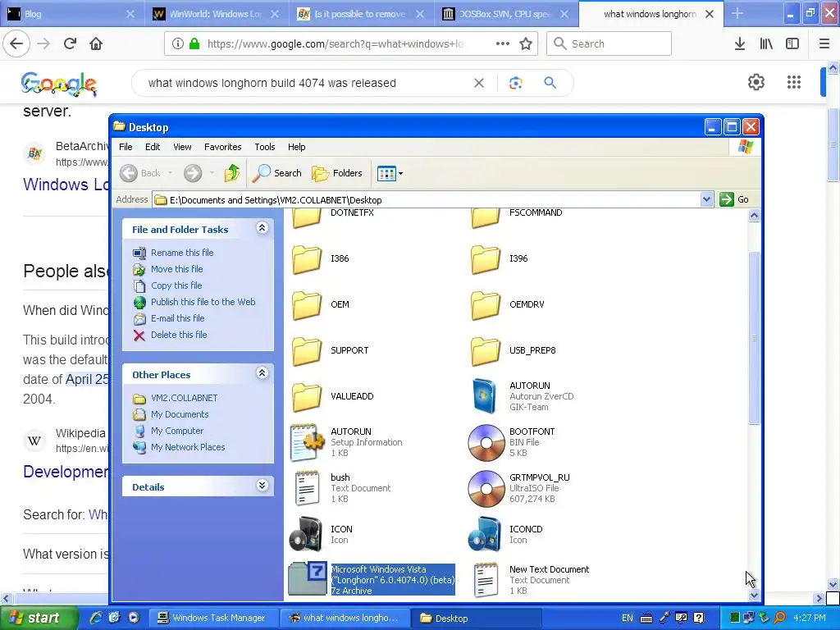Viewport: 840px width, 630px height.
Task: Select the Longhorn 7z Archive icon
Action: [308, 578]
